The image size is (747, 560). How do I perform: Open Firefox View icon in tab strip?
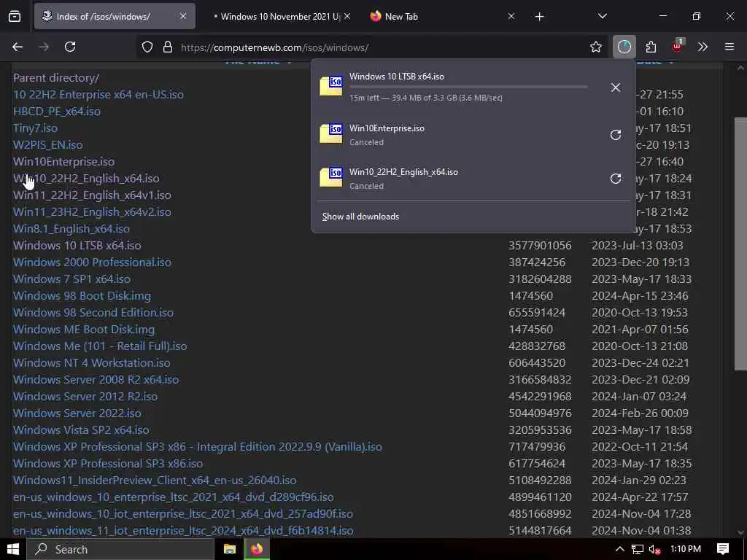click(15, 17)
